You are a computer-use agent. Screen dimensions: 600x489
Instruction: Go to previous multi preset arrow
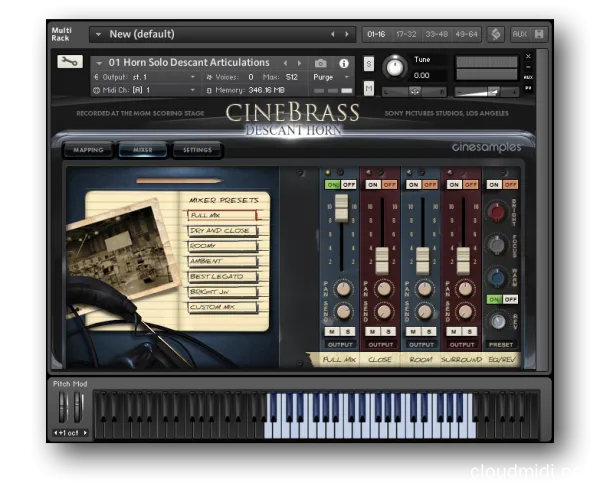(x=333, y=34)
